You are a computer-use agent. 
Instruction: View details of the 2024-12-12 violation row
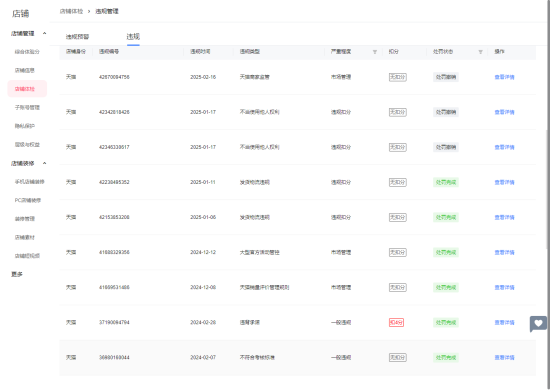click(504, 252)
